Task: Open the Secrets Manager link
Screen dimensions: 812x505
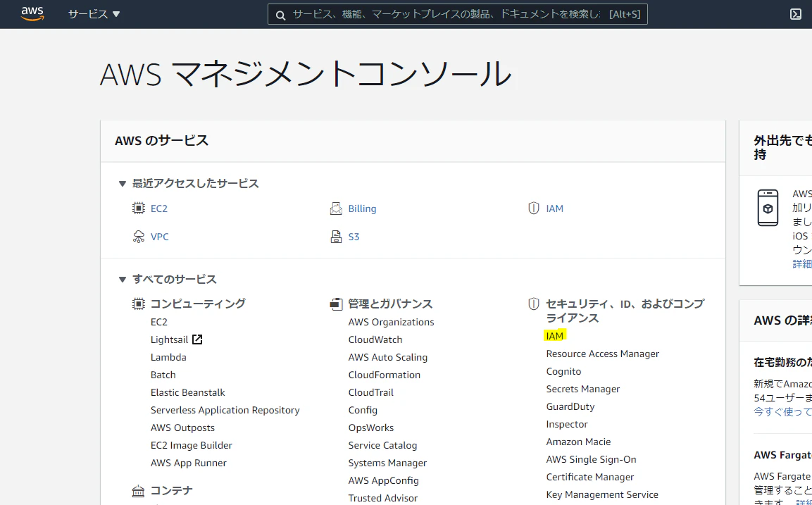Action: point(582,389)
